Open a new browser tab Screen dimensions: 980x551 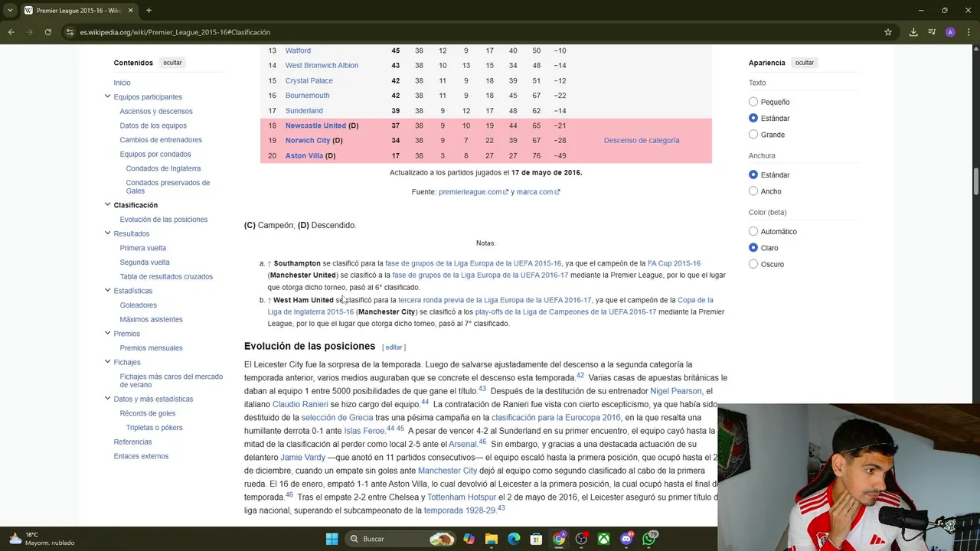click(149, 10)
